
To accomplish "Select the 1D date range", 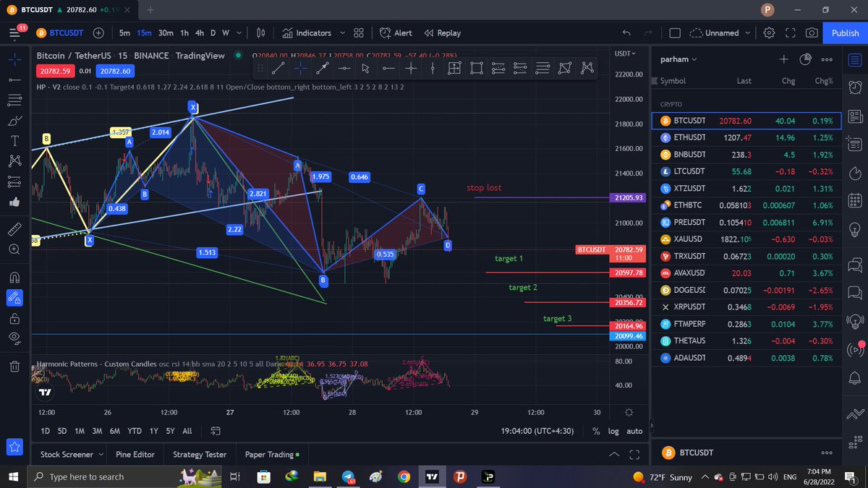I will coord(45,431).
